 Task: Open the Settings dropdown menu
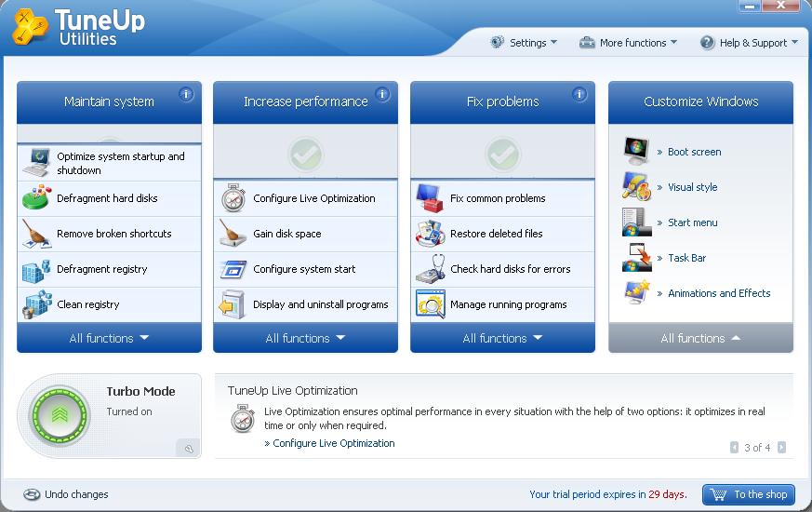point(524,43)
